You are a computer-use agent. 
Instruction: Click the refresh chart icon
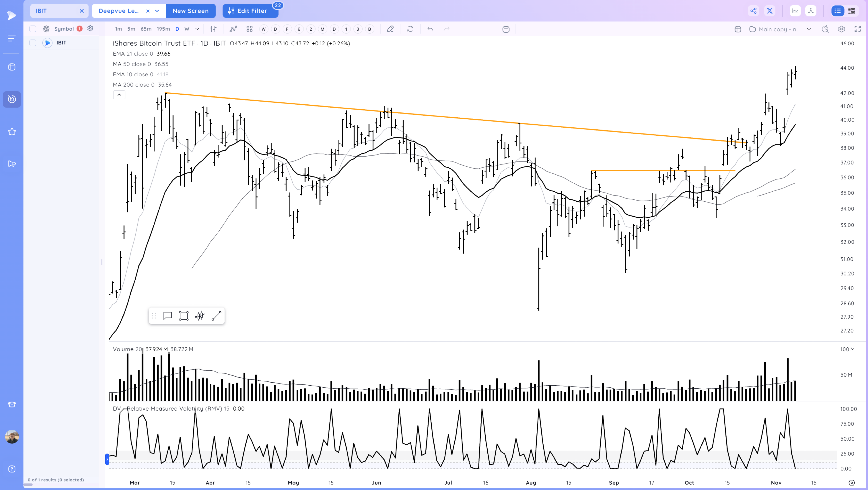coord(410,29)
